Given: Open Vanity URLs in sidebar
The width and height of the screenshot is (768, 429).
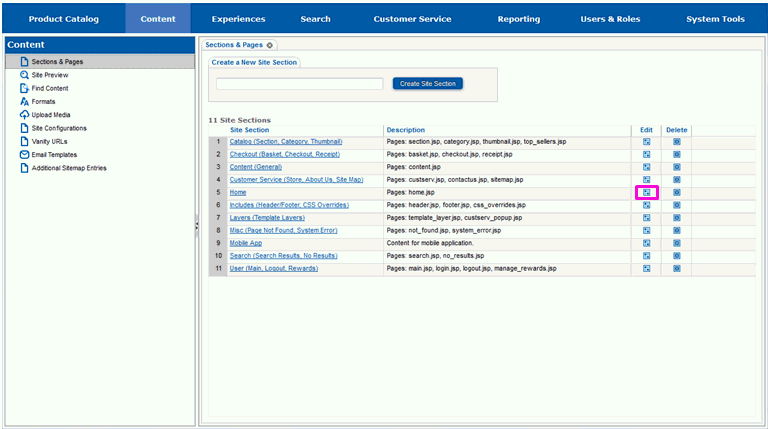Looking at the screenshot, I should tap(49, 141).
